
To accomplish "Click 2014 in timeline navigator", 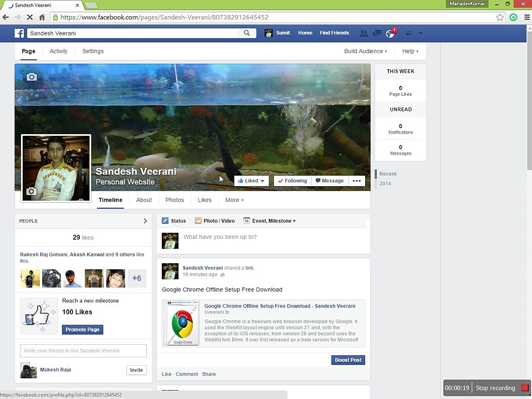I will click(x=385, y=183).
